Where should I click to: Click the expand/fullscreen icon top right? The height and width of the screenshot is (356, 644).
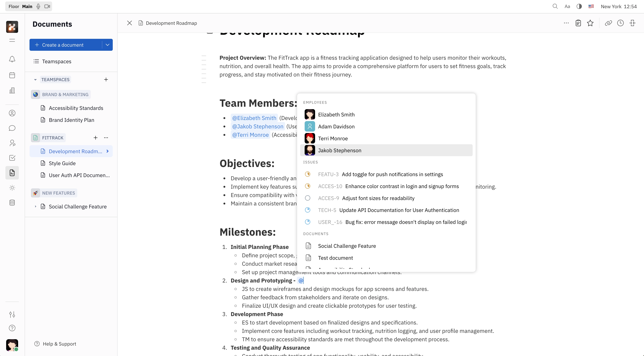tap(633, 23)
